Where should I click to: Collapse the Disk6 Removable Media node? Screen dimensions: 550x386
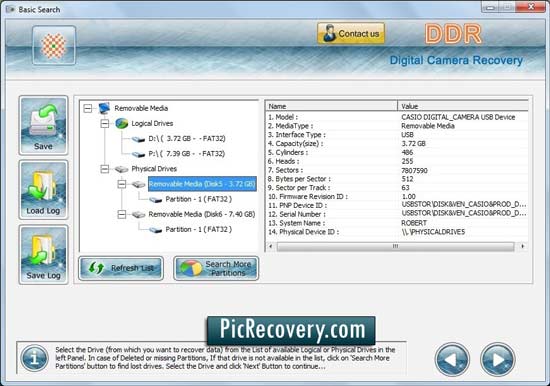click(122, 214)
